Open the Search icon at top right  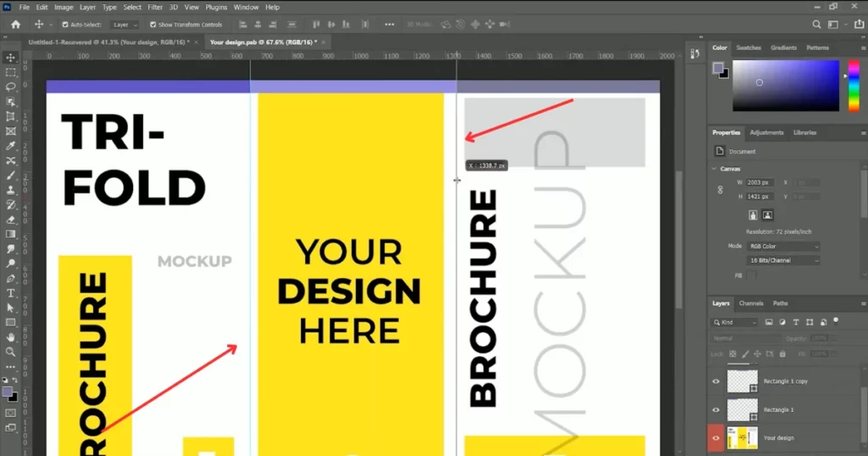(816, 25)
